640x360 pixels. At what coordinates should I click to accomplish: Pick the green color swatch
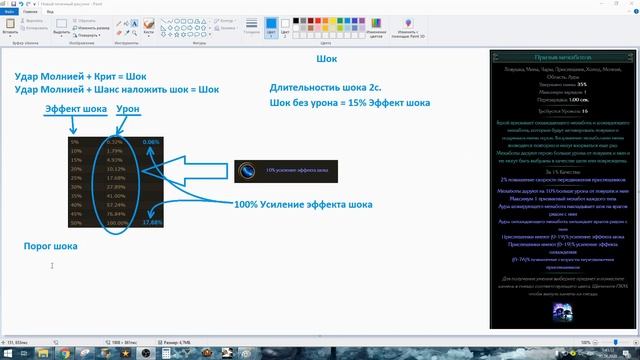(340, 20)
